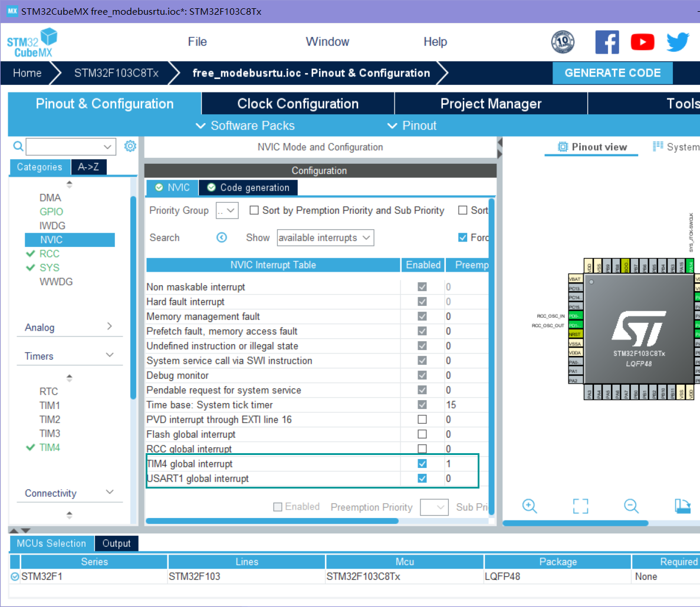This screenshot has height=607, width=700.
Task: Fit the chip view to screen
Action: [x=580, y=506]
